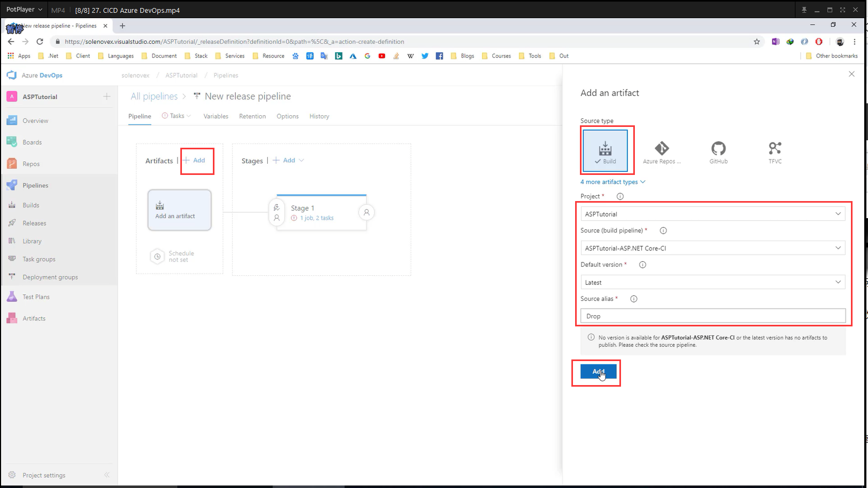Open Source build pipeline dropdown
Image resolution: width=868 pixels, height=488 pixels.
pyautogui.click(x=713, y=248)
